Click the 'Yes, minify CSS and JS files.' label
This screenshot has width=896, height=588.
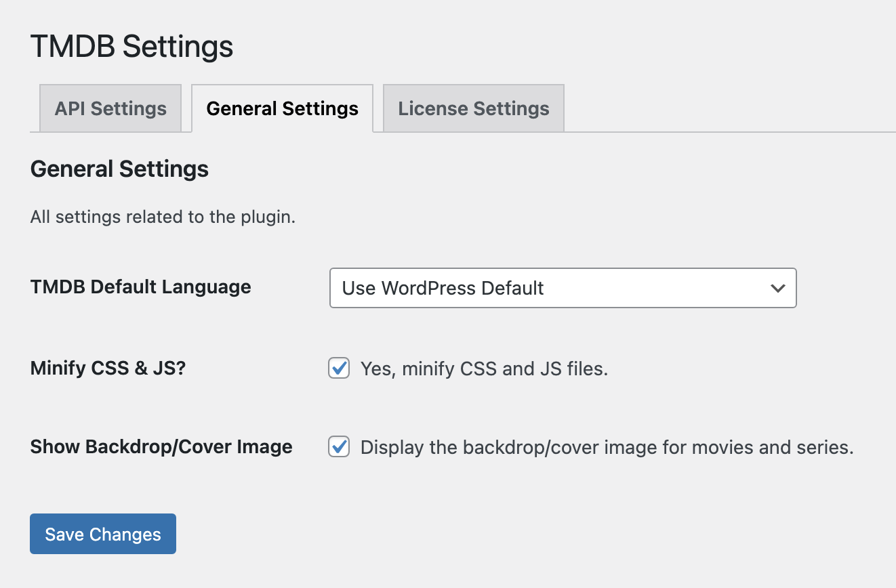point(484,369)
